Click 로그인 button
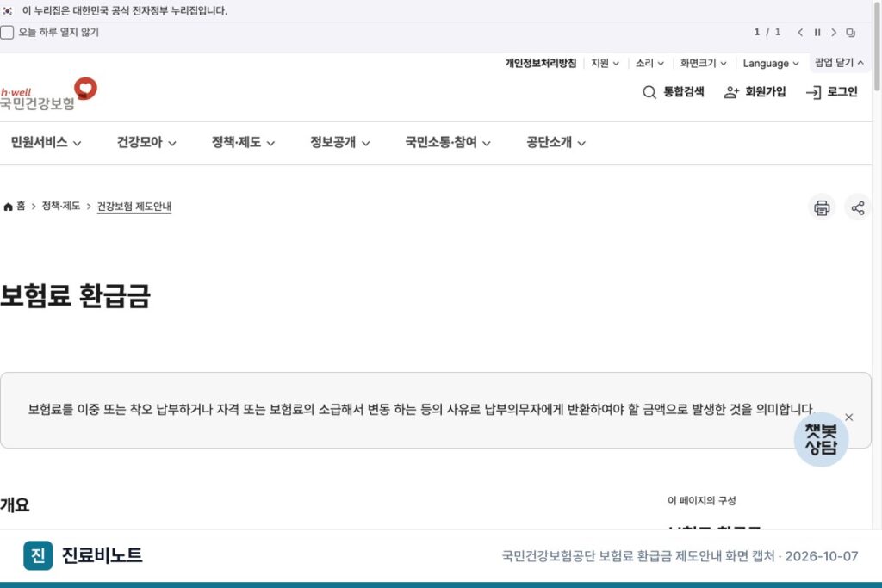This screenshot has width=882, height=588. coord(831,91)
